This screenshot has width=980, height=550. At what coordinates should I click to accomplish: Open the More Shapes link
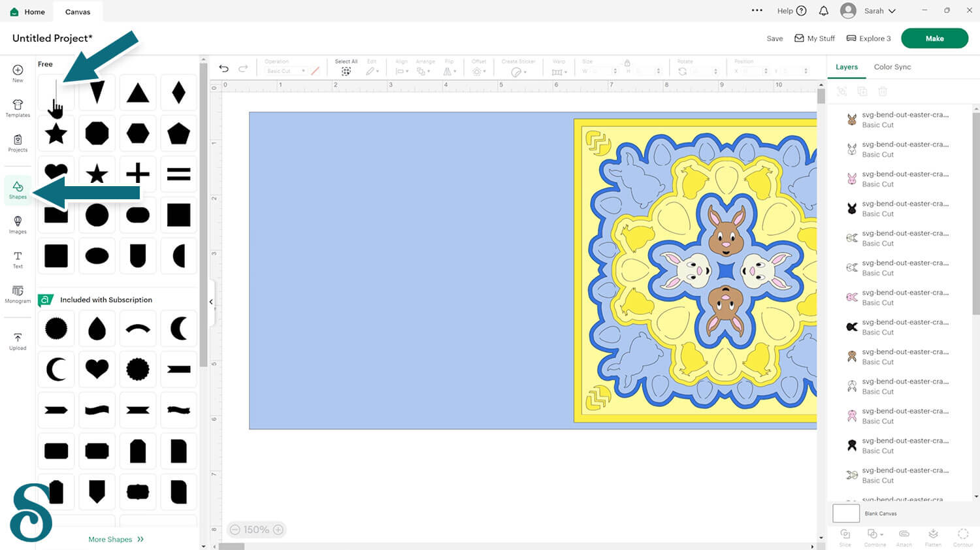pyautogui.click(x=116, y=540)
